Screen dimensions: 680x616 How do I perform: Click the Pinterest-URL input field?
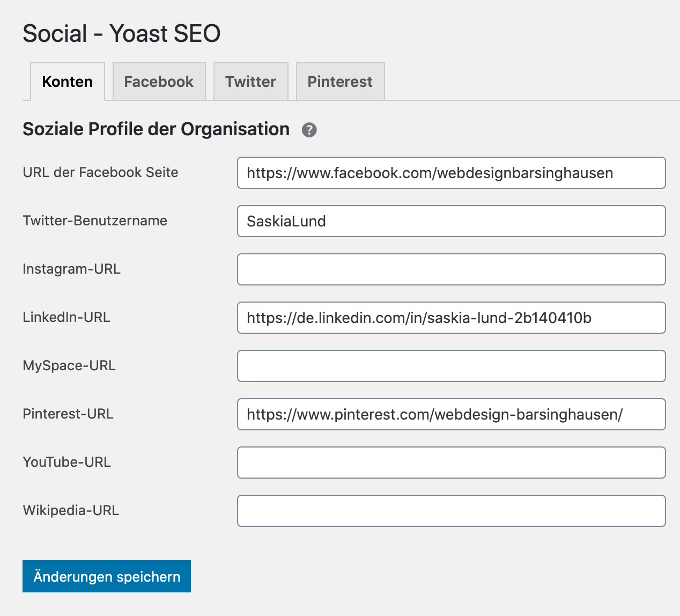pyautogui.click(x=451, y=414)
